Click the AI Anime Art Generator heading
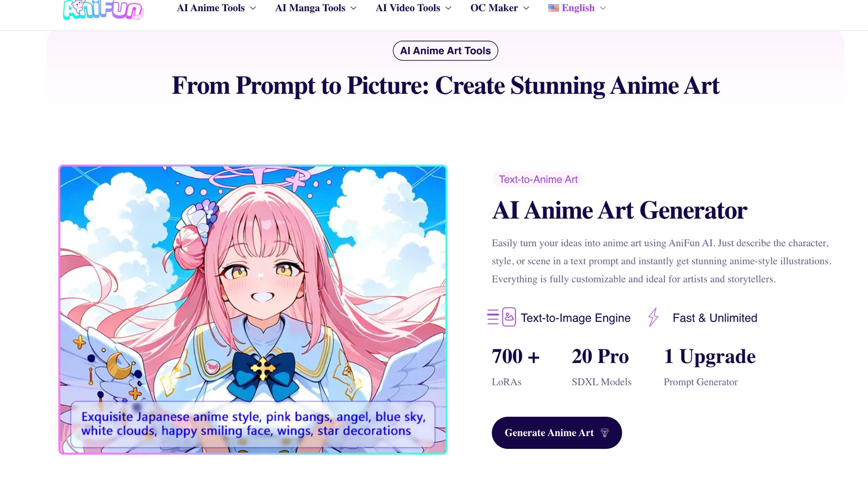The height and width of the screenshot is (488, 868). click(620, 210)
